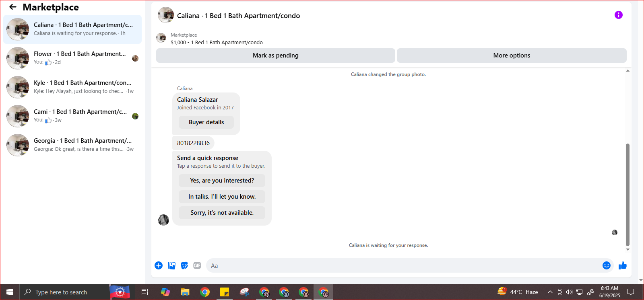Click the Meet Now camera tray icon

(559, 292)
